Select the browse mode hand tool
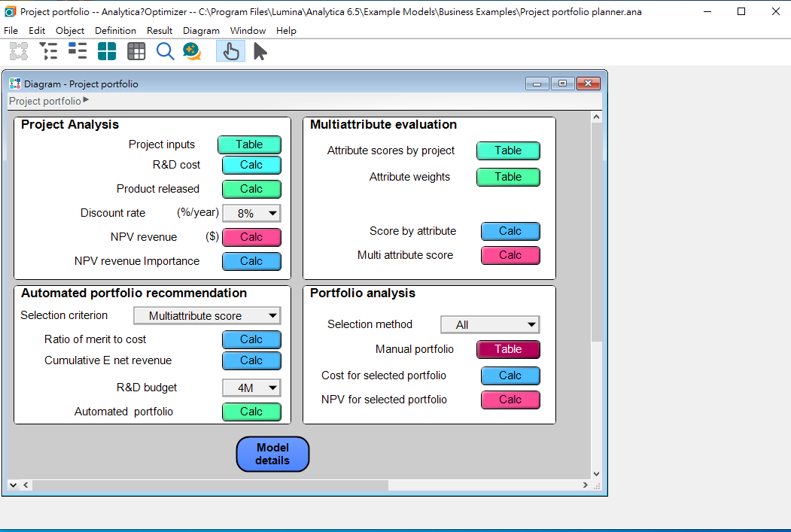Image resolution: width=791 pixels, height=532 pixels. 230,51
